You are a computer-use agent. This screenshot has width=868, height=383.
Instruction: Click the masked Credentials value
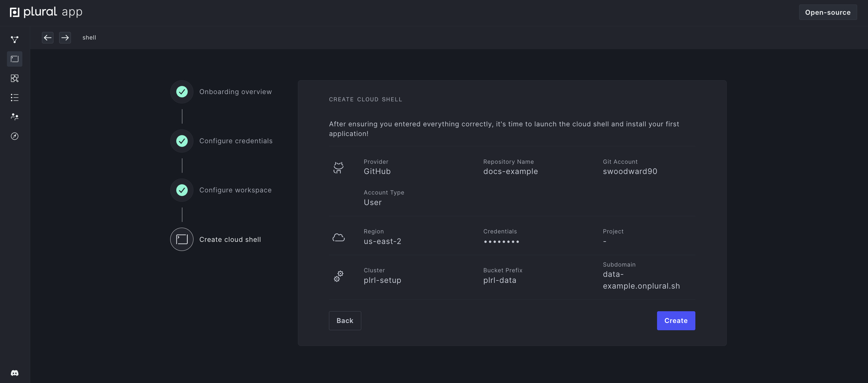click(501, 242)
